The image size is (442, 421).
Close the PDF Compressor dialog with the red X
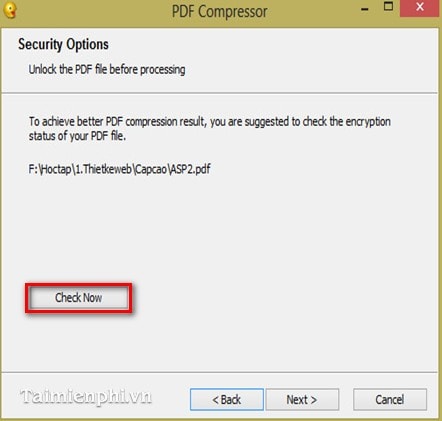[420, 7]
